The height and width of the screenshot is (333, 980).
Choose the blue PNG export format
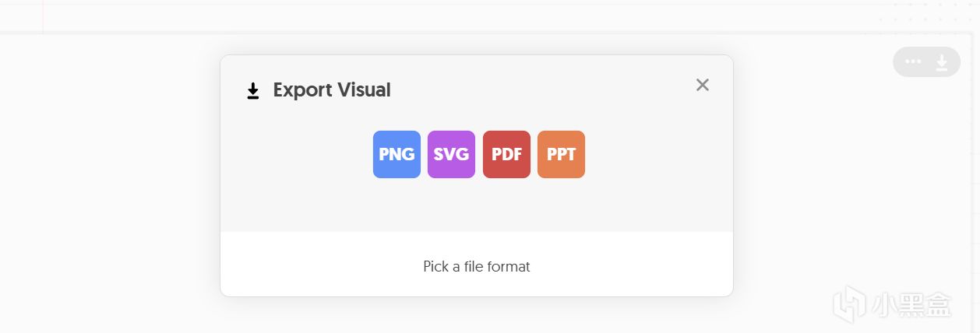[397, 154]
